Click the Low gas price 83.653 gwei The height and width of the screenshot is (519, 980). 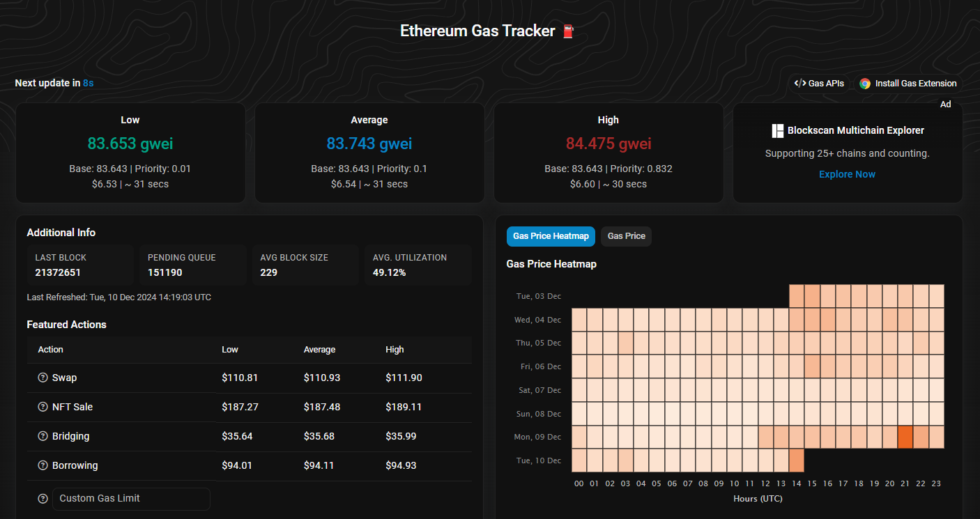coord(130,144)
